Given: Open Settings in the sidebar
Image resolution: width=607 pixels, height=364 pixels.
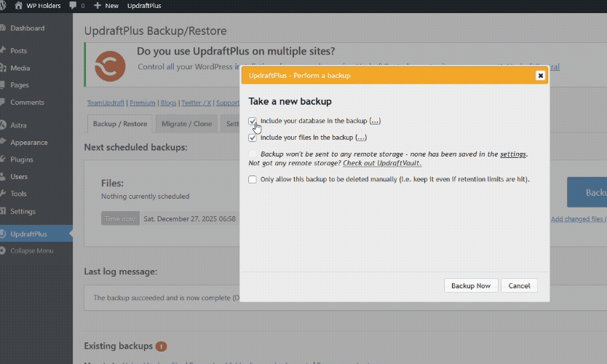Looking at the screenshot, I should [23, 211].
